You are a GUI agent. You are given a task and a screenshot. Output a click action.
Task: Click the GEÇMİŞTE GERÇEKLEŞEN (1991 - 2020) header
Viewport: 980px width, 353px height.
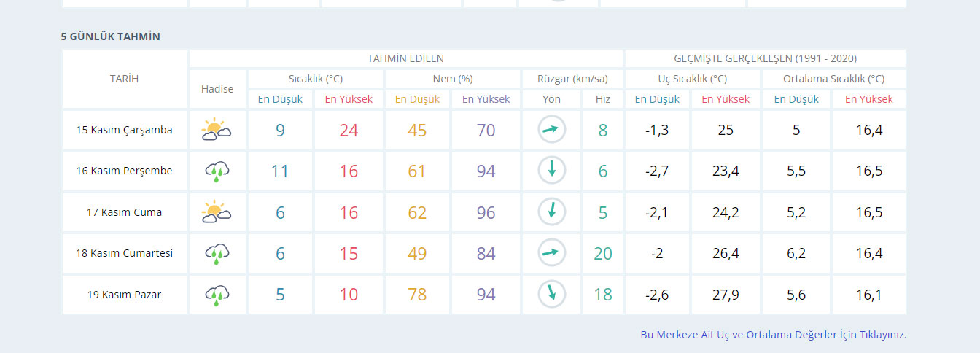tap(765, 58)
